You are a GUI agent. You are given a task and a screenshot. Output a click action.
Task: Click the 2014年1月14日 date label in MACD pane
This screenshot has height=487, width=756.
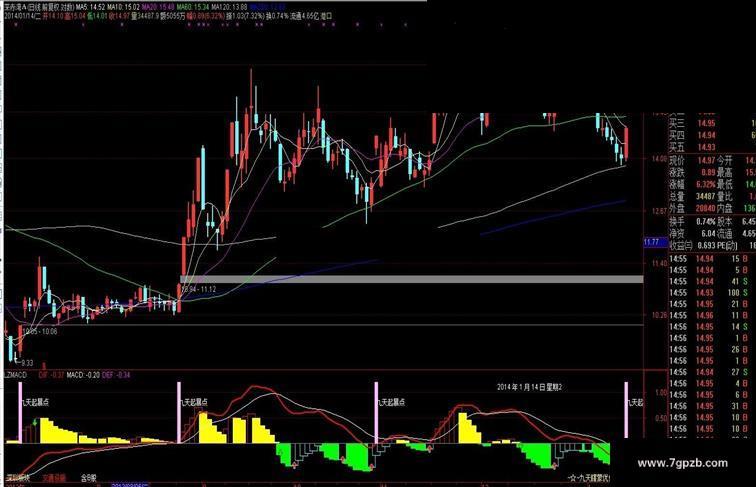(530, 387)
